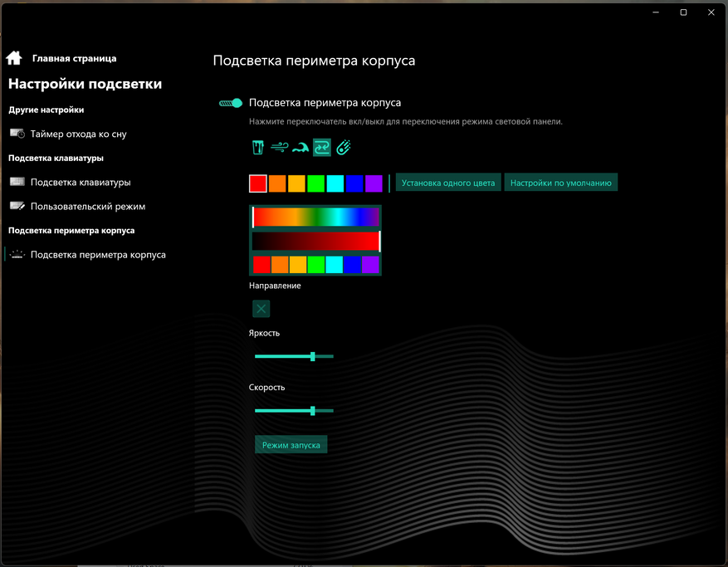
Task: Click the rainbow hue gradient bar
Action: pyautogui.click(x=315, y=217)
